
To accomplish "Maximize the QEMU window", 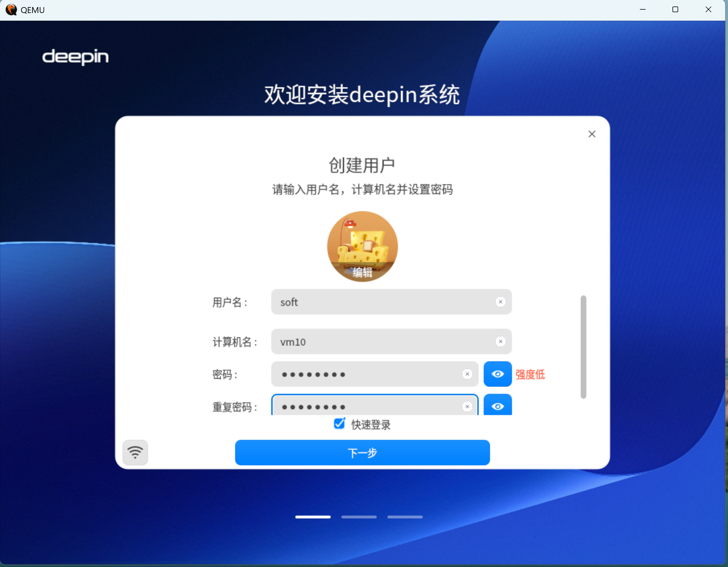I will click(x=675, y=10).
